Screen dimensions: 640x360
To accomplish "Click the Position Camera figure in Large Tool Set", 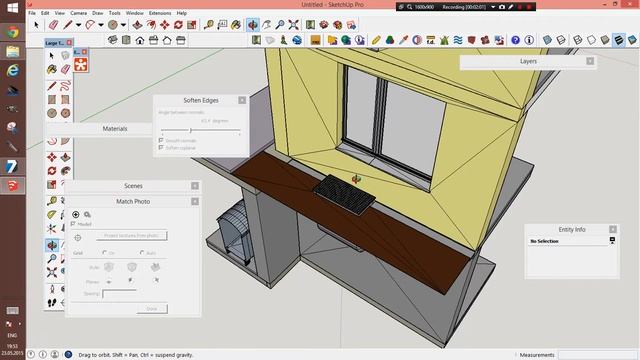I will [52, 289].
